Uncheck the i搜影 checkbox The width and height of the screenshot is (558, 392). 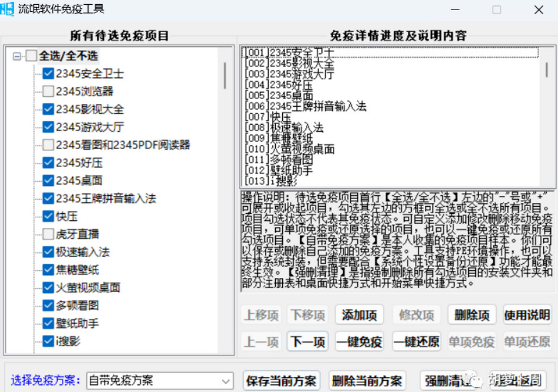click(x=48, y=341)
